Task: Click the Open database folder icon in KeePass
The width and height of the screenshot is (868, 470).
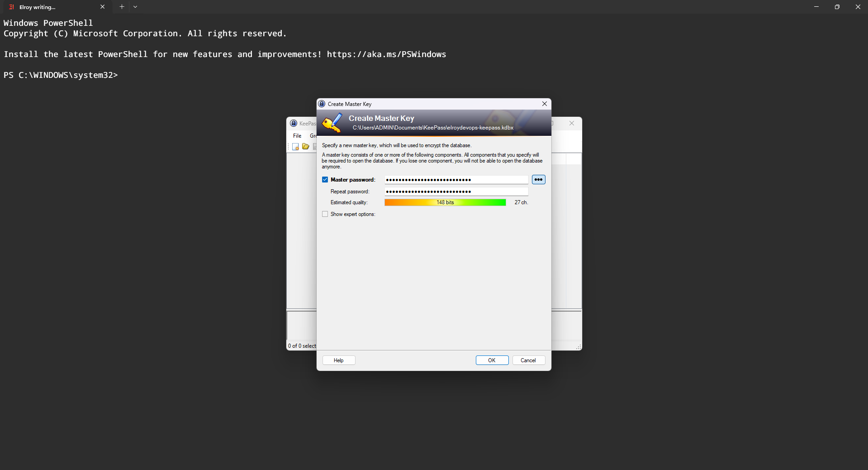Action: click(306, 147)
